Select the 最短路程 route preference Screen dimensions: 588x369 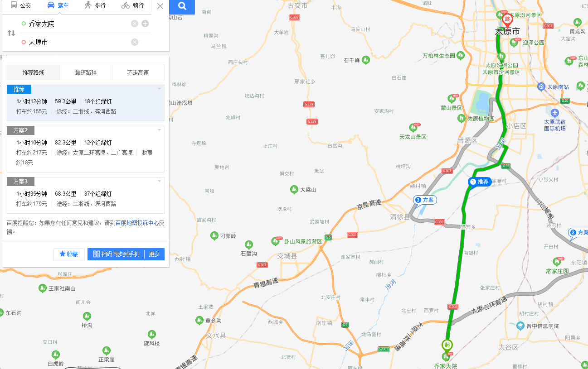(86, 72)
